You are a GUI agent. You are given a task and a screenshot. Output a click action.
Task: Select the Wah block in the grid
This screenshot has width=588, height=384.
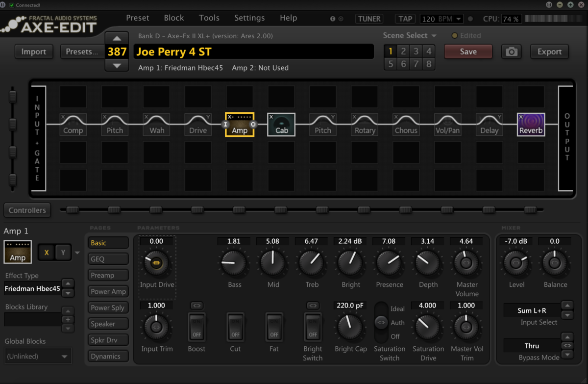157,125
